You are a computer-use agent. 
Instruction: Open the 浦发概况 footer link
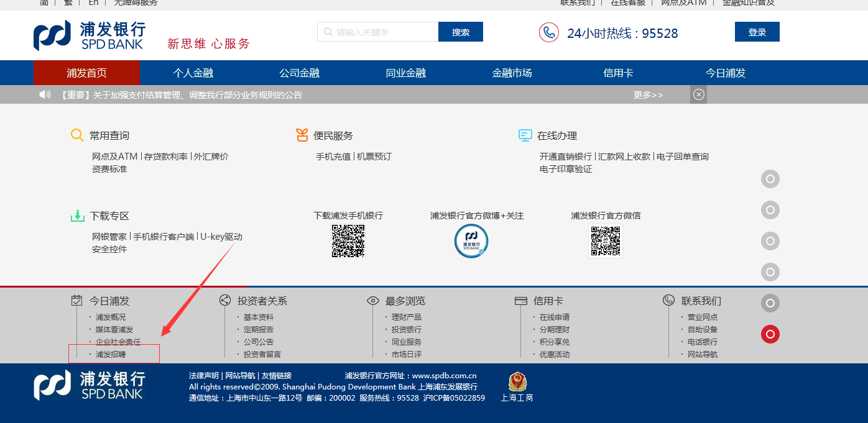111,317
